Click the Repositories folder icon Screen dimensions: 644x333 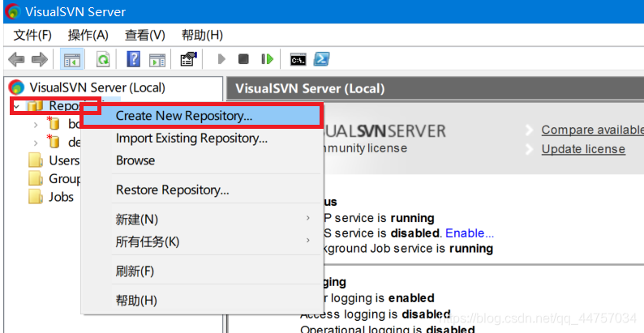click(36, 106)
